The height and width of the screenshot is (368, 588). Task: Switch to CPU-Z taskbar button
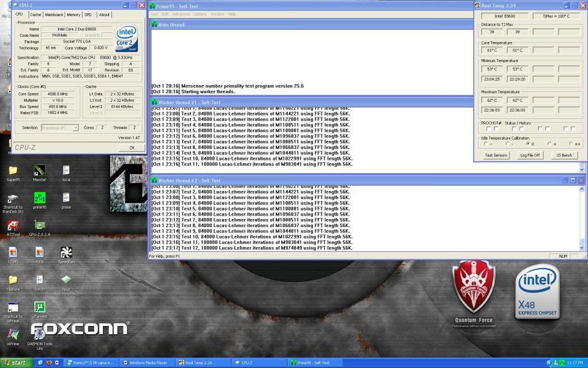[259, 363]
